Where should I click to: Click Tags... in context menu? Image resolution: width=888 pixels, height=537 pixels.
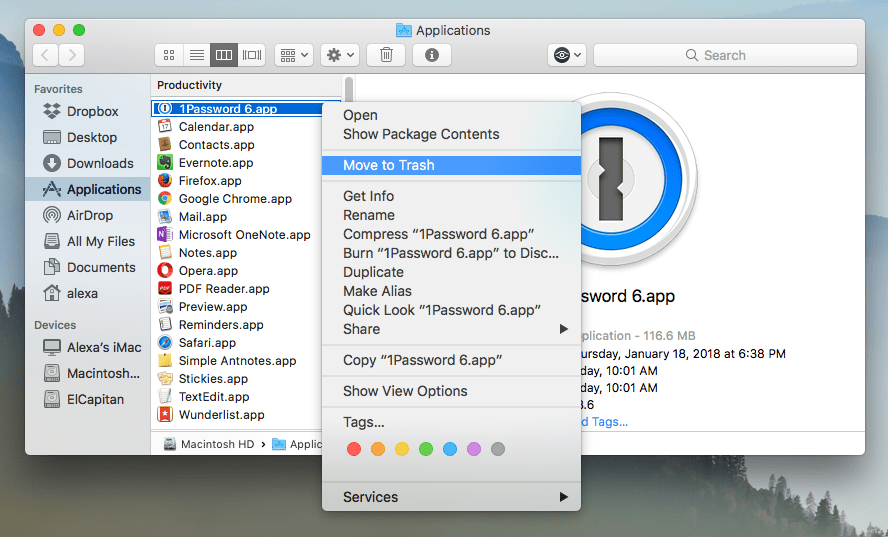(451, 422)
